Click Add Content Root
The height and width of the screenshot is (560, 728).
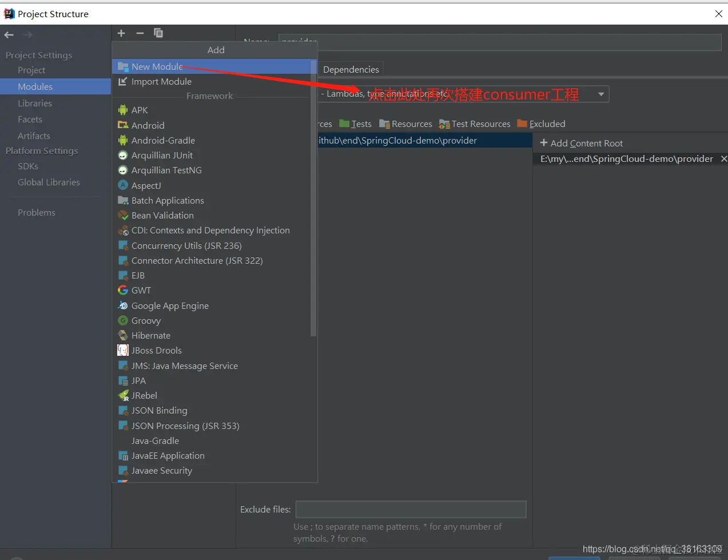582,143
